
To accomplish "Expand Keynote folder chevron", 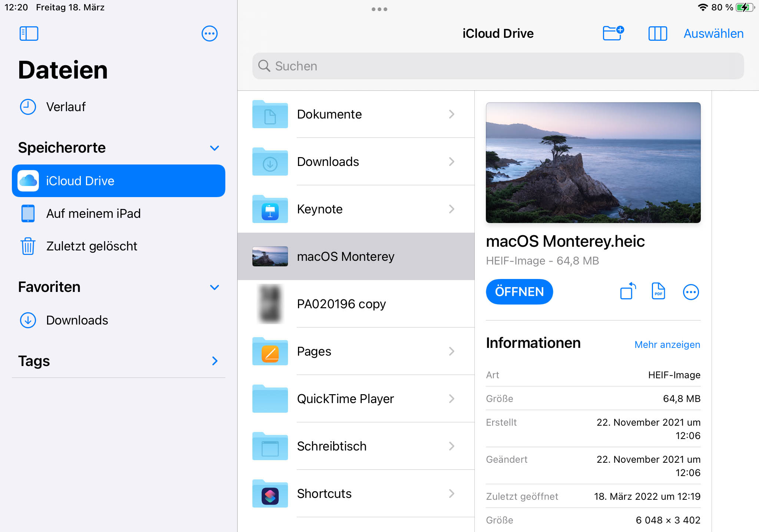I will click(x=451, y=209).
